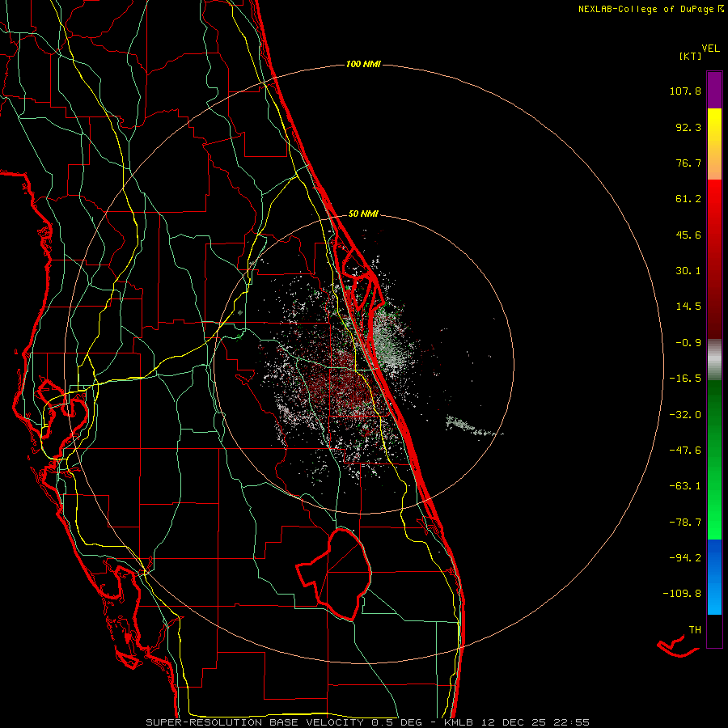Click the -16.5 velocity scale value
This screenshot has width=728, height=728.
[x=685, y=379]
